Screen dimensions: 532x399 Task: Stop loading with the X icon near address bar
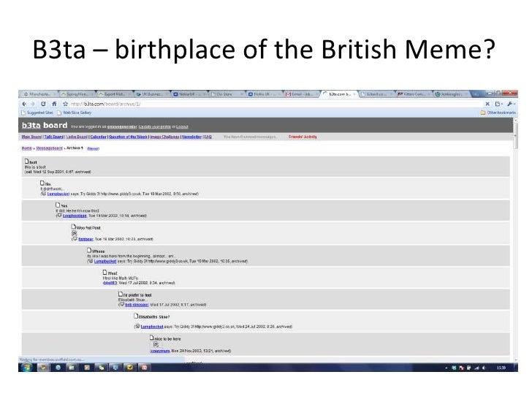pos(487,104)
